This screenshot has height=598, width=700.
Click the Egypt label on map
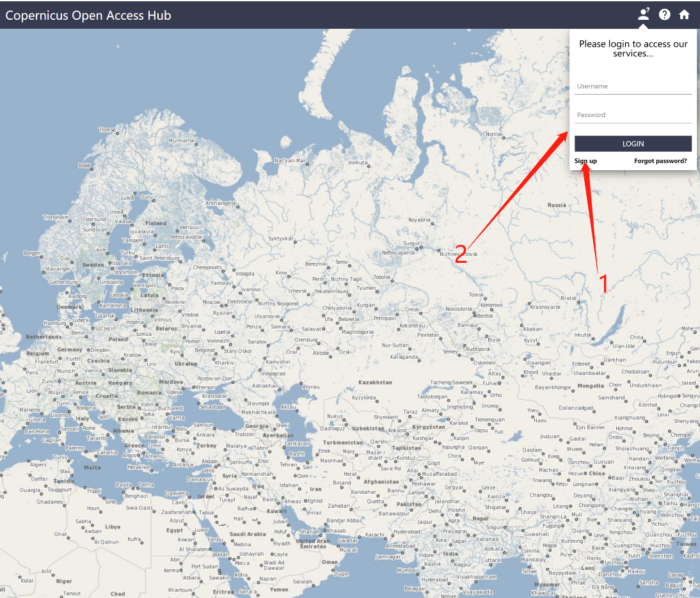174,530
